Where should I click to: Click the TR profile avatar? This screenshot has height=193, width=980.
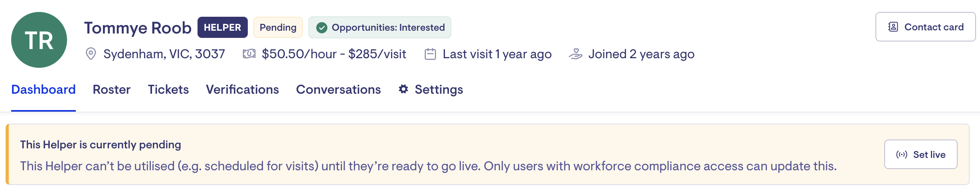(x=39, y=40)
